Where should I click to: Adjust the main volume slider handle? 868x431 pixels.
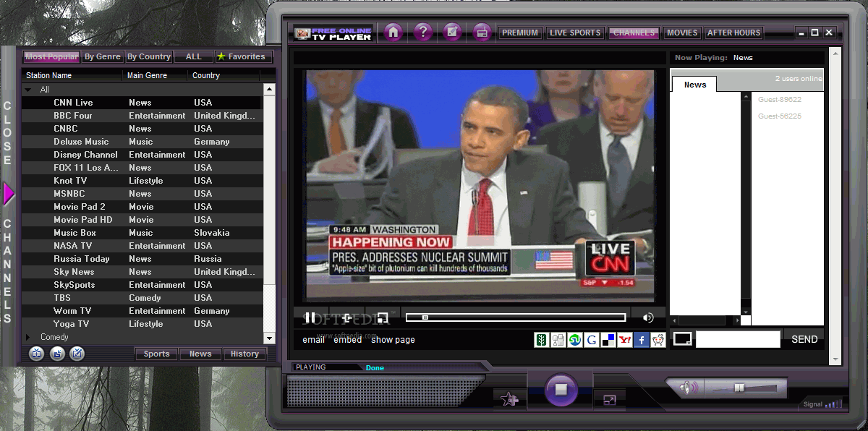coord(739,388)
